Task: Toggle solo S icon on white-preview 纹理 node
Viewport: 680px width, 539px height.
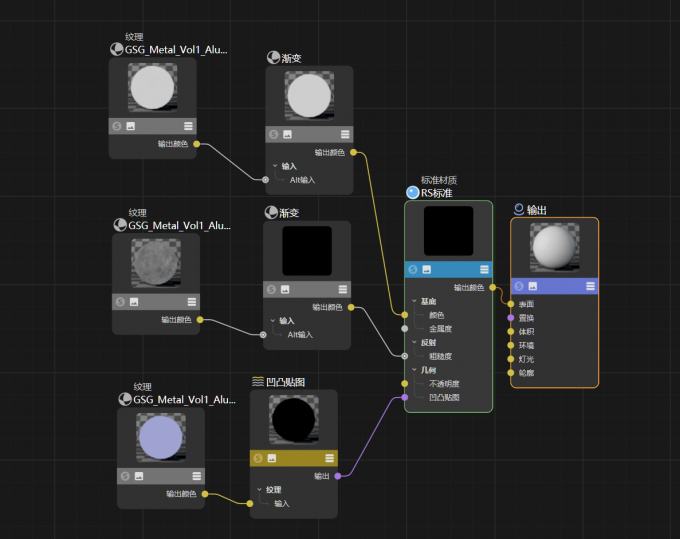Action: point(117,126)
